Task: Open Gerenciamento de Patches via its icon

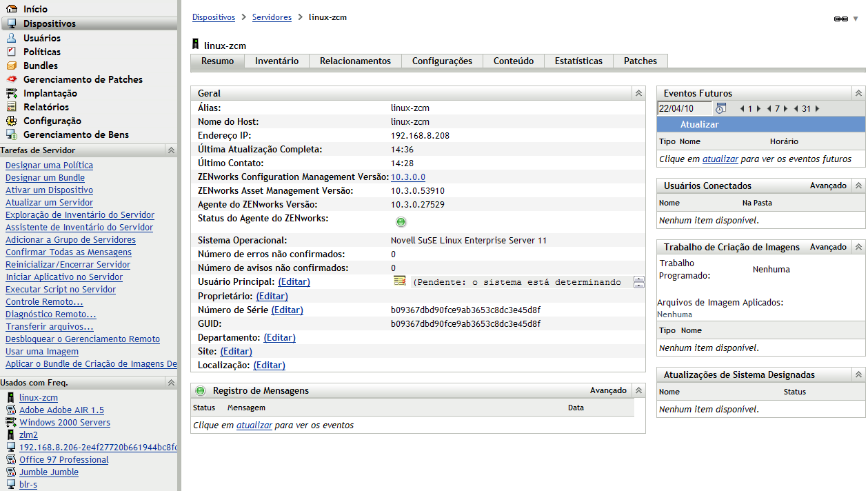Action: (x=12, y=79)
